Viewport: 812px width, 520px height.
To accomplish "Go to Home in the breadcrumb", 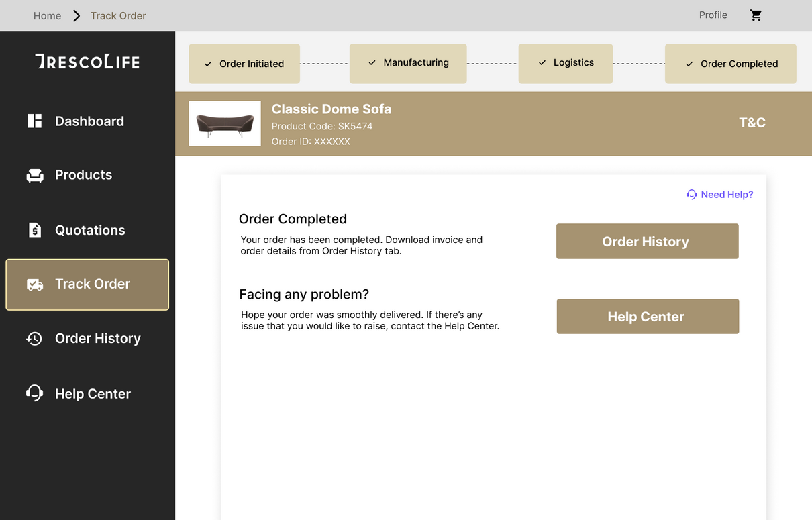I will coord(47,15).
